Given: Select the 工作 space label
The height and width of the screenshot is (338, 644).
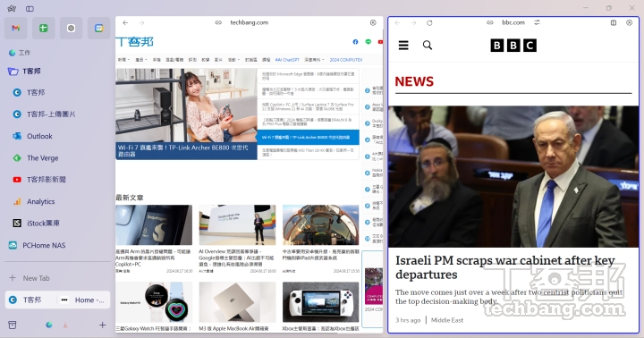Looking at the screenshot, I should [x=24, y=53].
